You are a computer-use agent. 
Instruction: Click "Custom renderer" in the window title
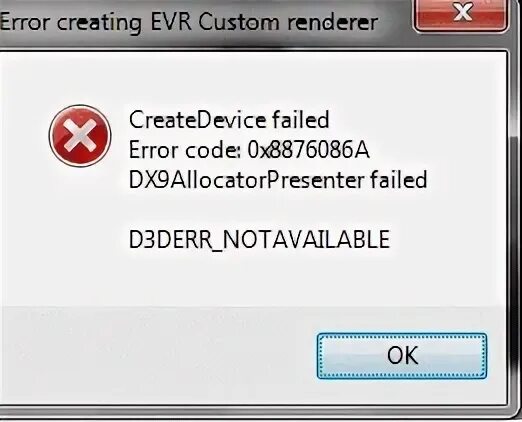pyautogui.click(x=288, y=22)
